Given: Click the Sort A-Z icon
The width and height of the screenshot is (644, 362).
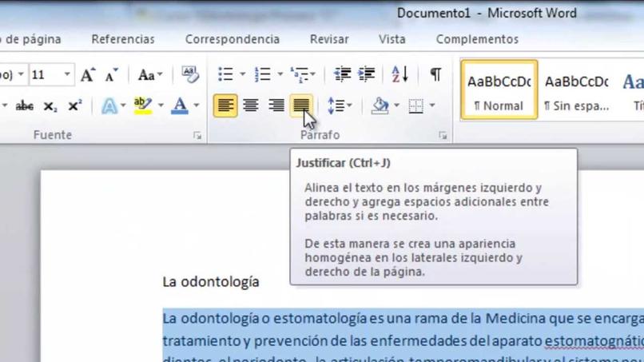Looking at the screenshot, I should [x=400, y=74].
